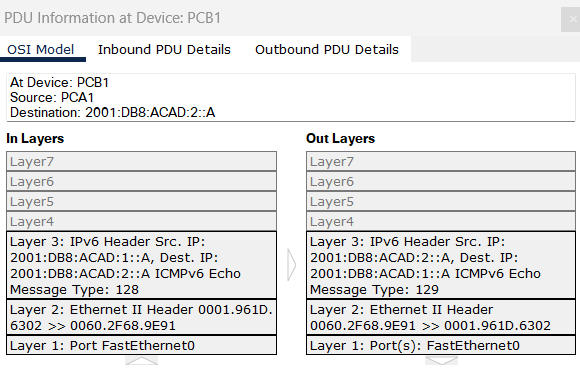
Task: Click the up arrow below In Layers
Action: tap(141, 361)
